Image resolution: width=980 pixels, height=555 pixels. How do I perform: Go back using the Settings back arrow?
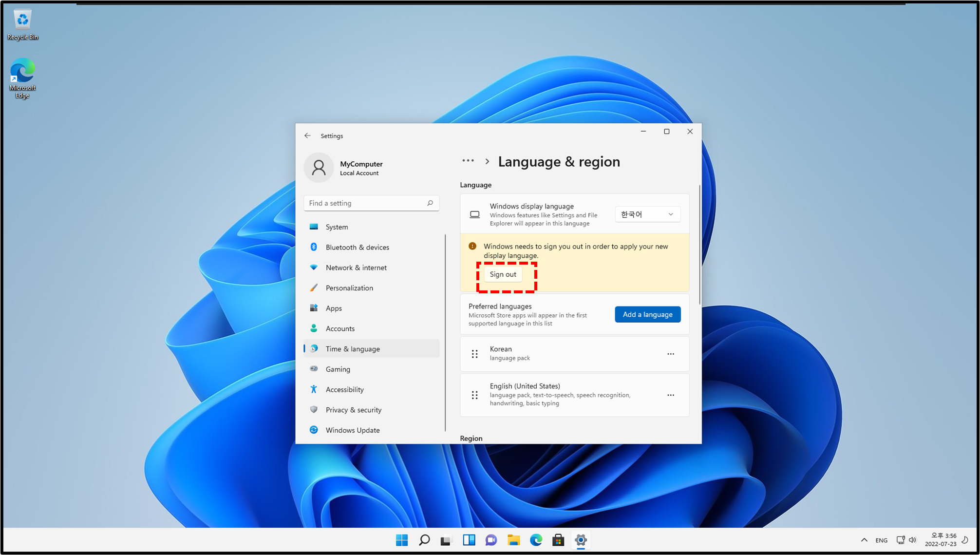click(x=307, y=135)
